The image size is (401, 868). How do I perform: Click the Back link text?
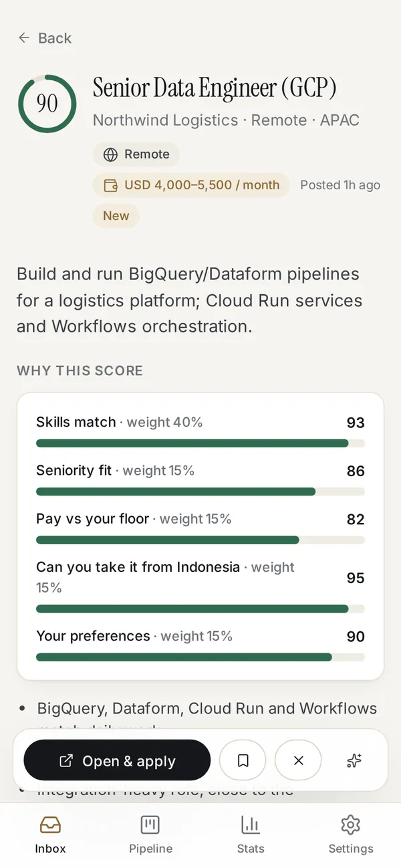[x=55, y=38]
